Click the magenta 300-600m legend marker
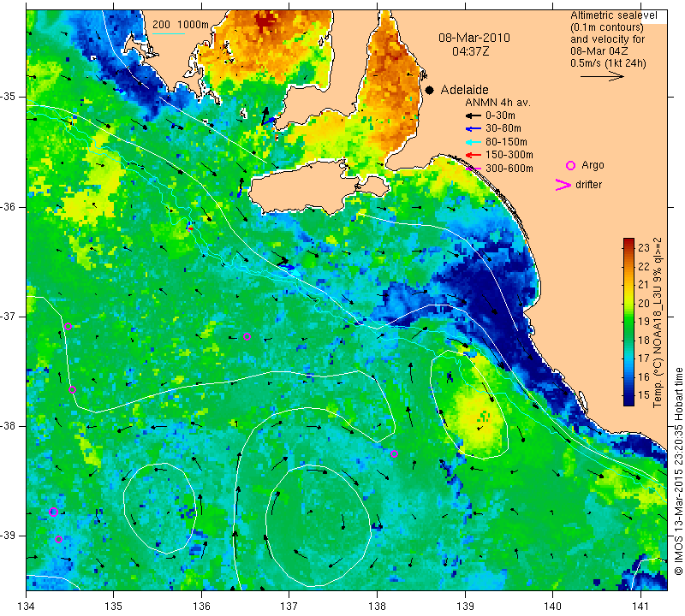This screenshot has width=685, height=616. [x=474, y=169]
